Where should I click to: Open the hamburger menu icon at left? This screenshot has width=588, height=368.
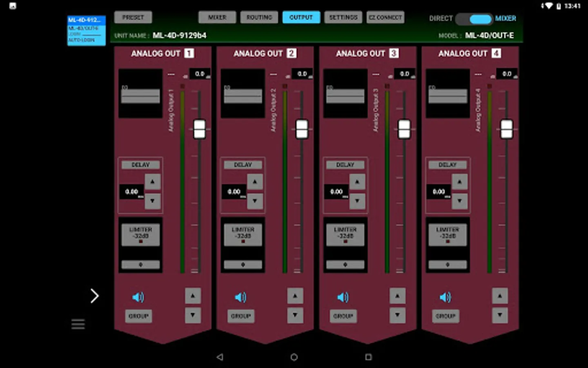click(x=78, y=324)
